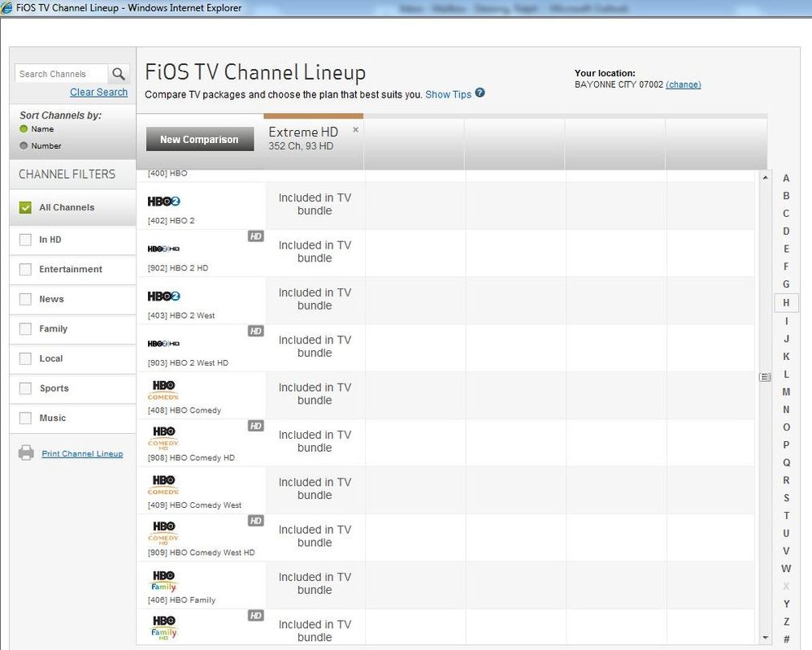Viewport: 812px width, 650px height.
Task: Click the [408] HBO Comedy label
Action: [184, 410]
